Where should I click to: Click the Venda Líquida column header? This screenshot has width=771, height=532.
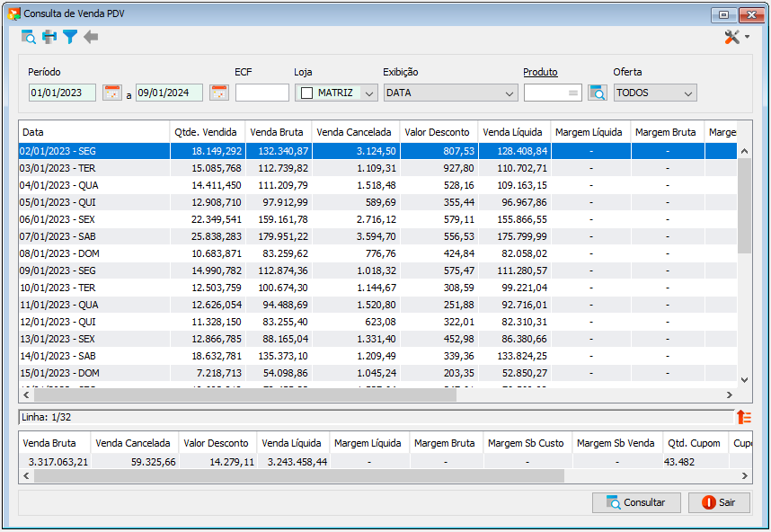pyautogui.click(x=514, y=132)
